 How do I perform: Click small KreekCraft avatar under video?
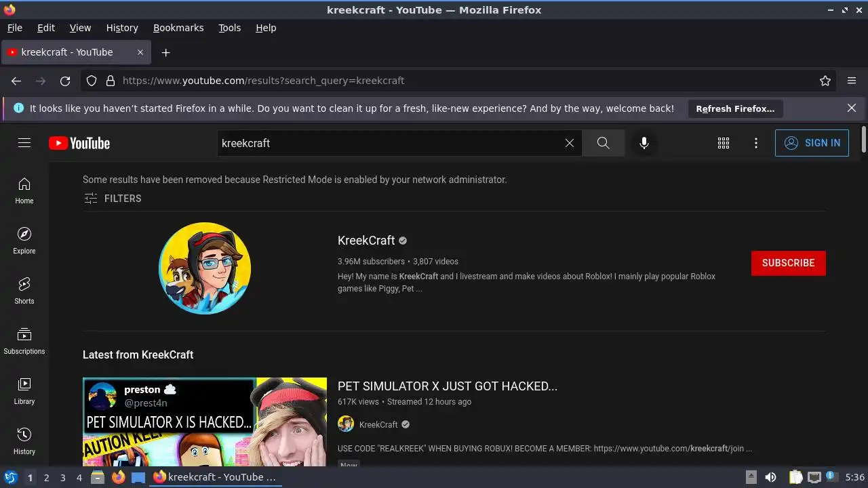(346, 424)
